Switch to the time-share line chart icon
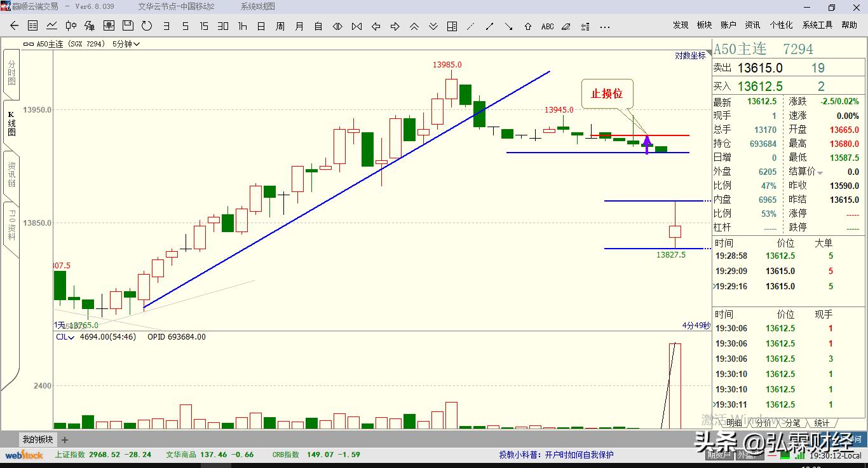Screen dimensions: 868x468 coord(51,26)
